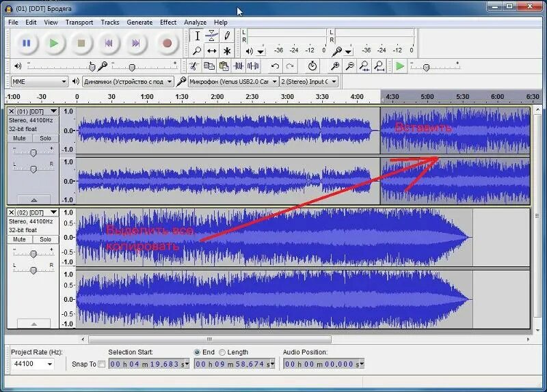Click the Sync-Lock tracks clock icon
The image size is (547, 392).
[x=312, y=66]
